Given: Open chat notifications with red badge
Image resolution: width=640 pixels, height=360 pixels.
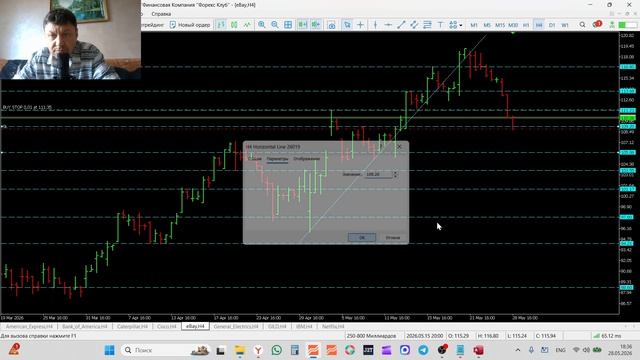Looking at the screenshot, I should [x=597, y=24].
